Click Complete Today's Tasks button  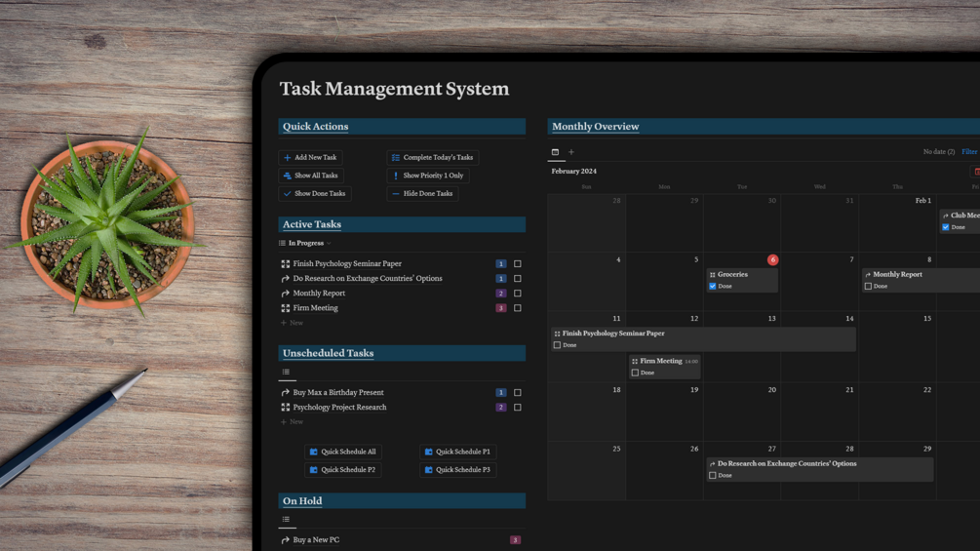[433, 157]
